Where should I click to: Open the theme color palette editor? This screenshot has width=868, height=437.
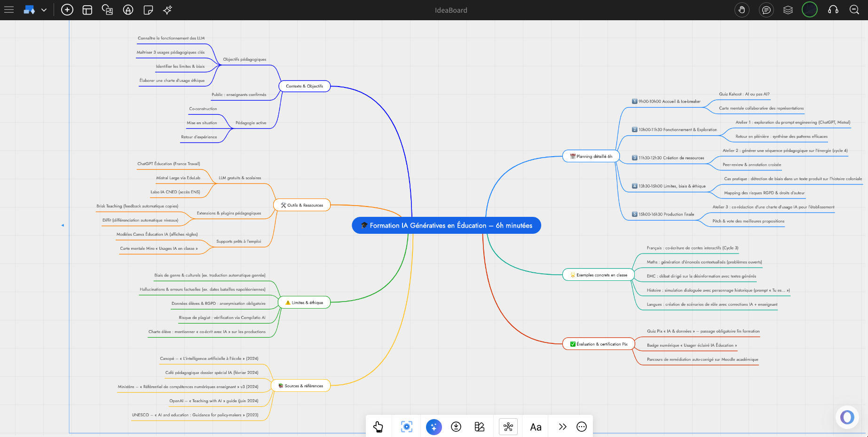coord(480,427)
